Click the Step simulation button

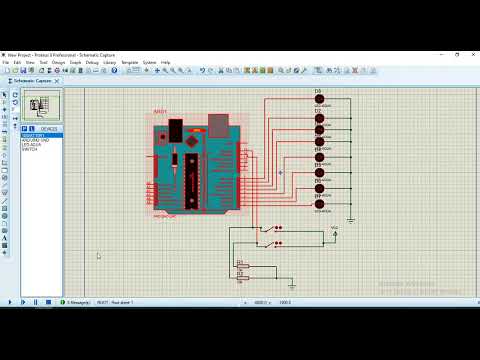point(23,302)
